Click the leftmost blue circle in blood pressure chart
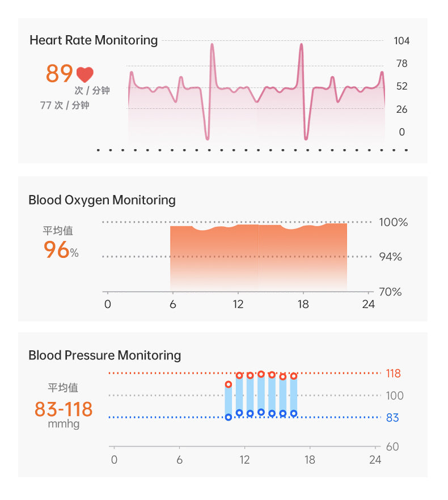Screen dimensions: 448x500 pyautogui.click(x=229, y=417)
